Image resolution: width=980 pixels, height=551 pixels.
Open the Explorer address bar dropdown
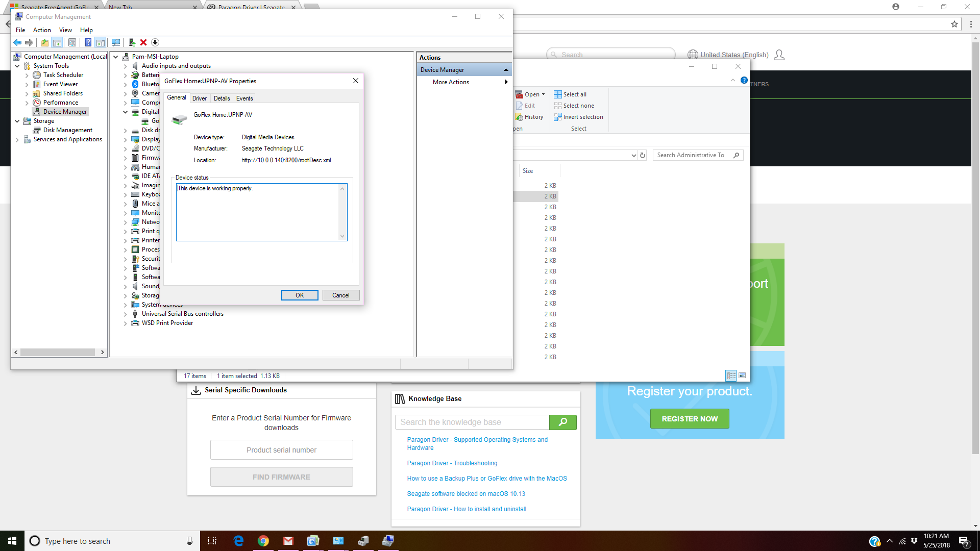click(x=633, y=156)
